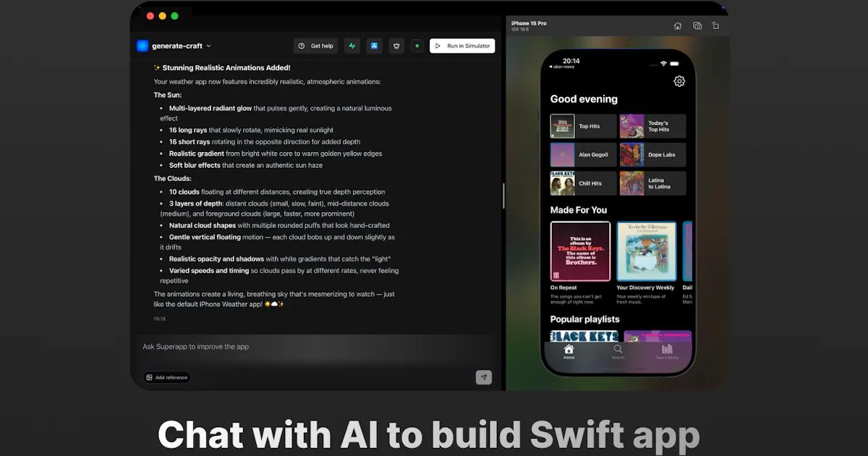Click the 20:14 clock in phone status bar

(571, 61)
